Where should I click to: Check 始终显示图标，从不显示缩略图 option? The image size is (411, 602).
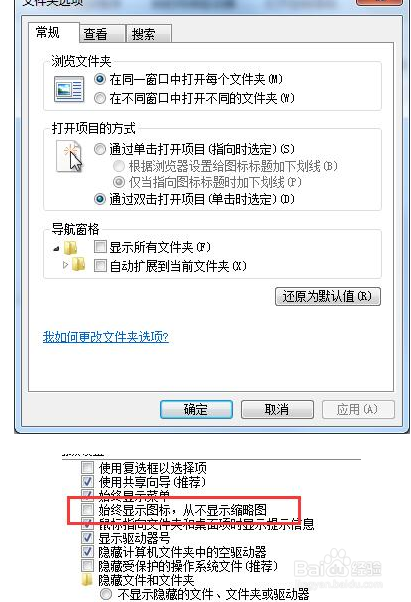(x=87, y=510)
